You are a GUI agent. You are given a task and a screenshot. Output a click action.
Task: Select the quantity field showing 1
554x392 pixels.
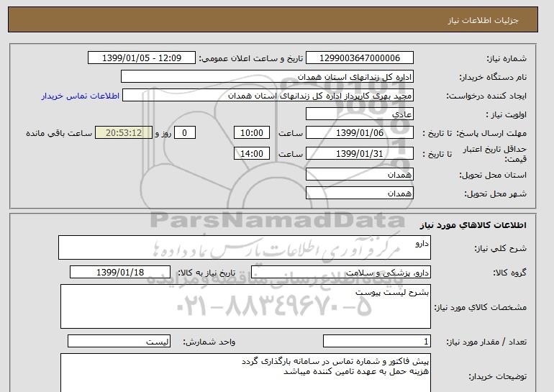376,342
